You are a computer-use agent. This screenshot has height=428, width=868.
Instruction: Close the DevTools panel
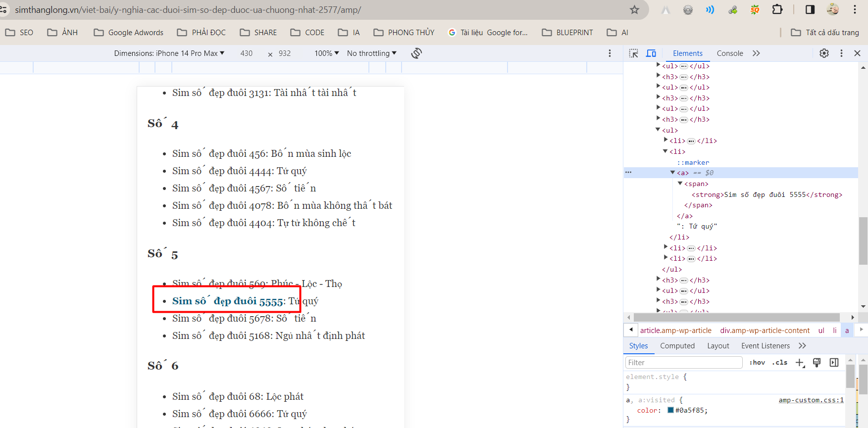858,53
